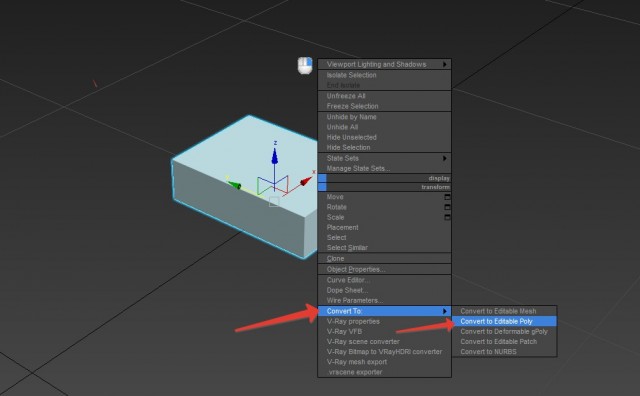This screenshot has height=396, width=640.
Task: Open Dope Sheet entry
Action: pos(384,290)
